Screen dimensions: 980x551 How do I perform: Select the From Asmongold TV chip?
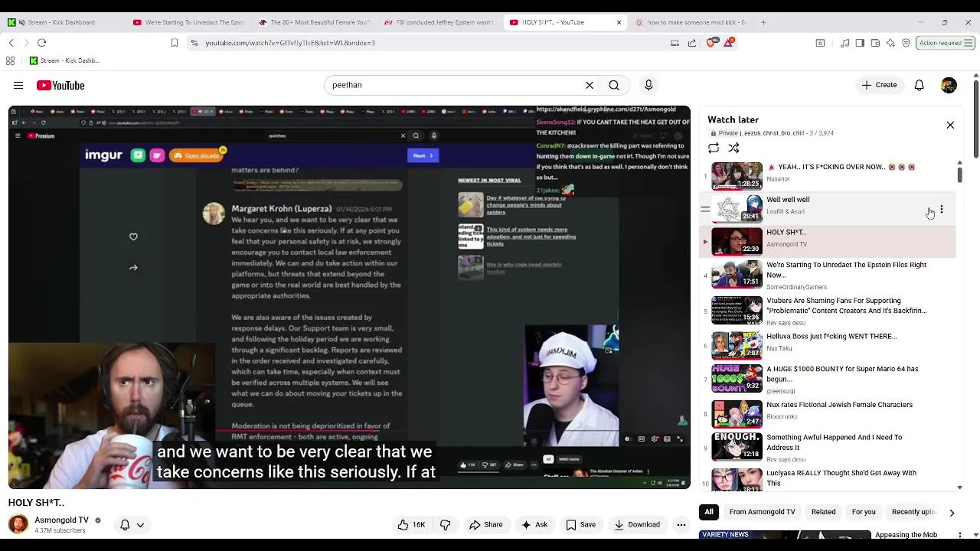point(762,512)
